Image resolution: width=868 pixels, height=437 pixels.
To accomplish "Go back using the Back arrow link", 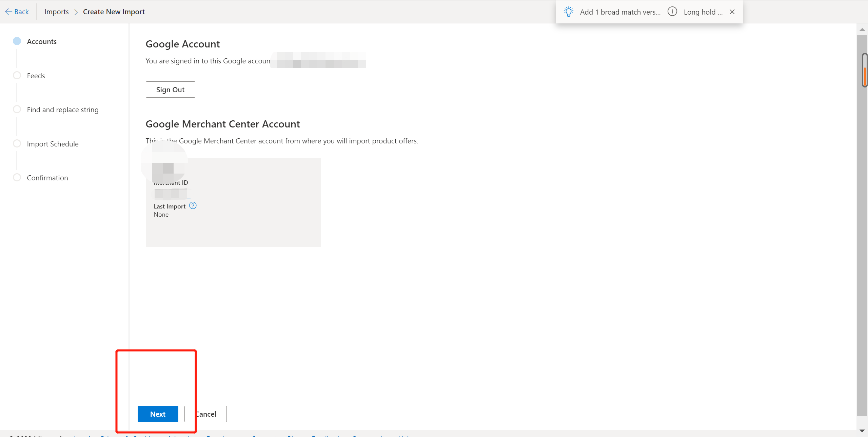I will pyautogui.click(x=17, y=12).
